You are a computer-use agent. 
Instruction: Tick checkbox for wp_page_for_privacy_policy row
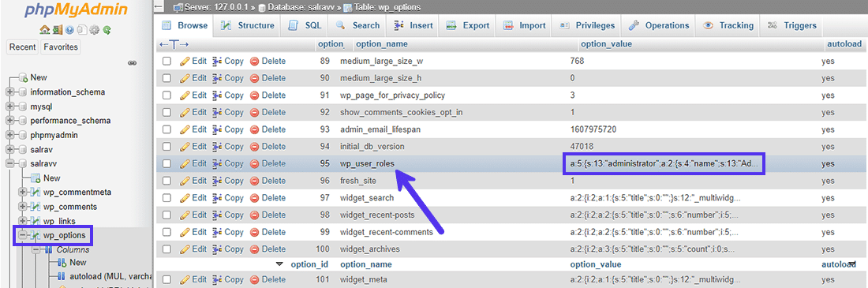[166, 95]
